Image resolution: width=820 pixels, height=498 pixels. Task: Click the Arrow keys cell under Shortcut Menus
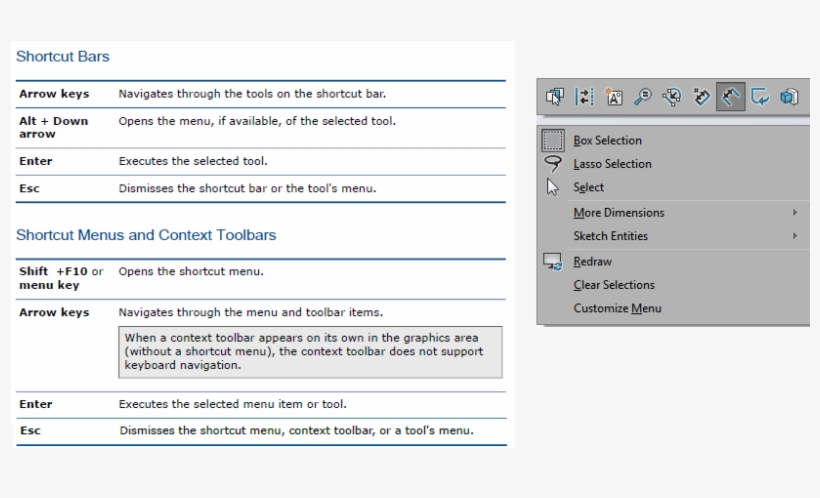(x=54, y=312)
